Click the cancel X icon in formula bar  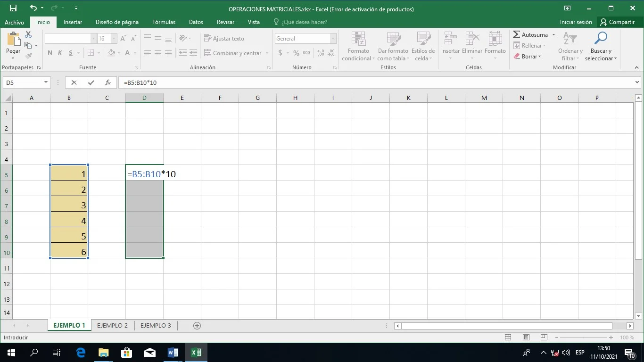coord(74,82)
